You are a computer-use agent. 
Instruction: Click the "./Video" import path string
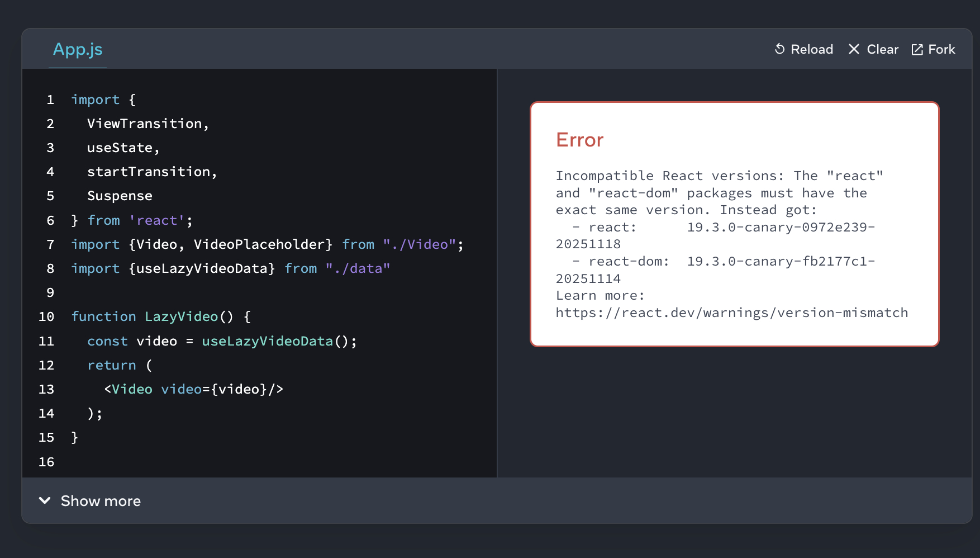pyautogui.click(x=420, y=244)
